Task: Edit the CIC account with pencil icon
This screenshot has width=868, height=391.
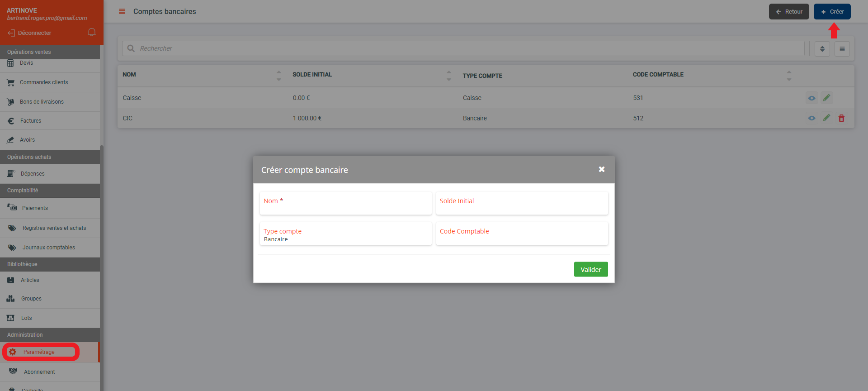Action: [826, 118]
